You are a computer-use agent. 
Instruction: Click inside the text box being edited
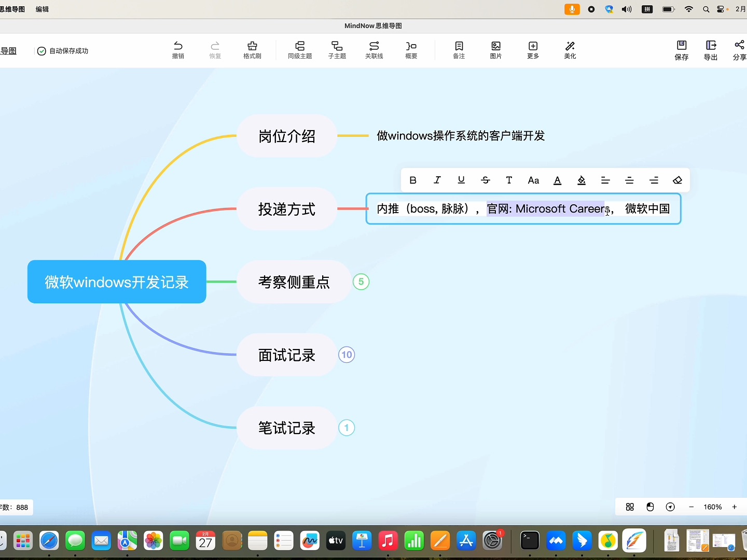tap(523, 208)
